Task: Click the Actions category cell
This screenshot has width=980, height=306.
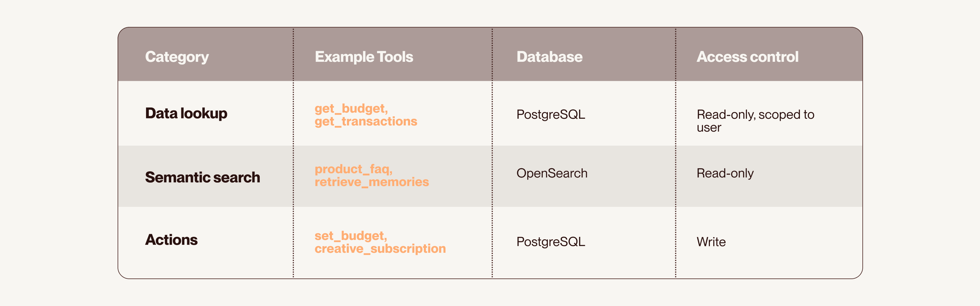Action: pos(171,240)
